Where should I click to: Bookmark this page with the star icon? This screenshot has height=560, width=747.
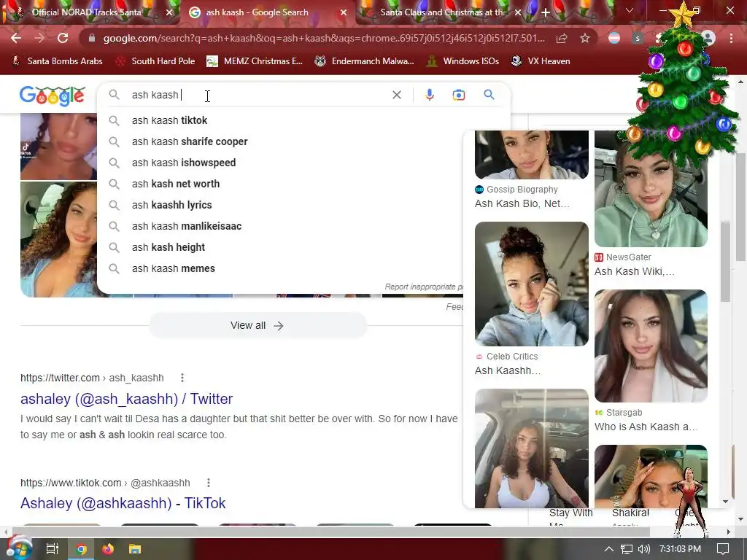[x=585, y=38]
